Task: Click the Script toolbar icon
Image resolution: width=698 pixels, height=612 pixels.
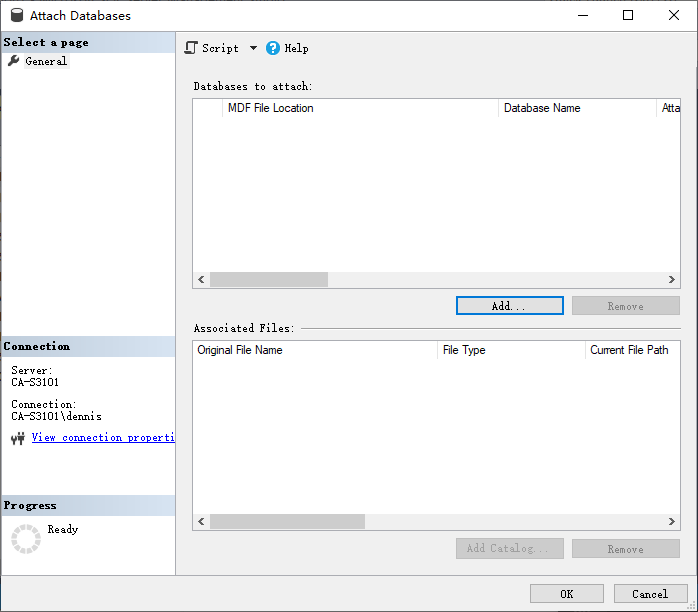Action: click(x=192, y=48)
